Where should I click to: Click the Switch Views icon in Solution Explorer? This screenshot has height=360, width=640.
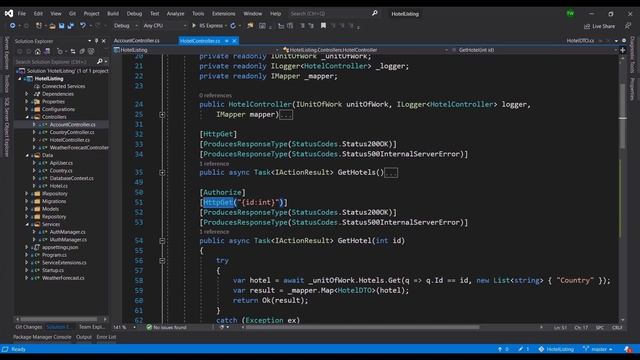47,51
